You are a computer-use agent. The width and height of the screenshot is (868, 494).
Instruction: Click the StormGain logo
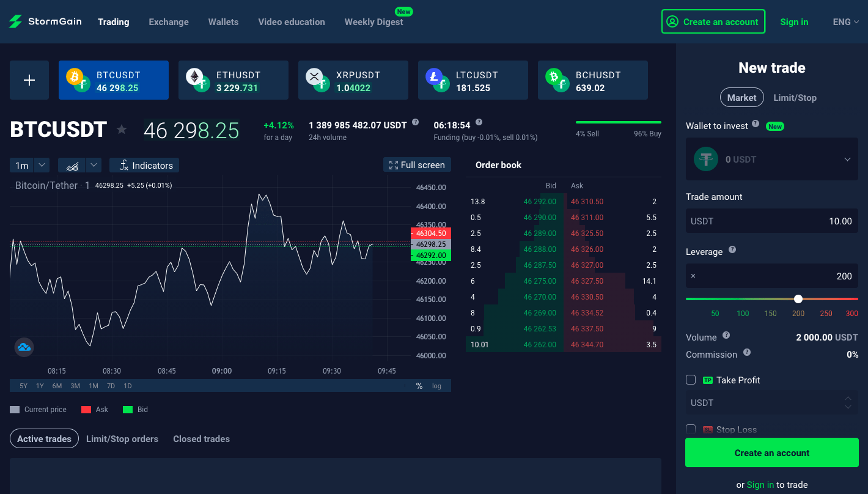coord(46,22)
